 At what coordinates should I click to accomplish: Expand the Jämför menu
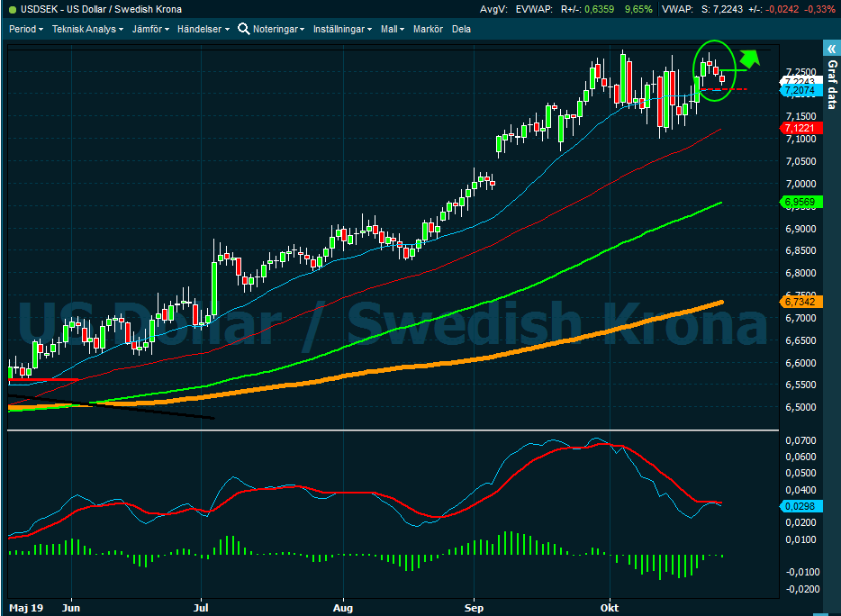[x=150, y=29]
